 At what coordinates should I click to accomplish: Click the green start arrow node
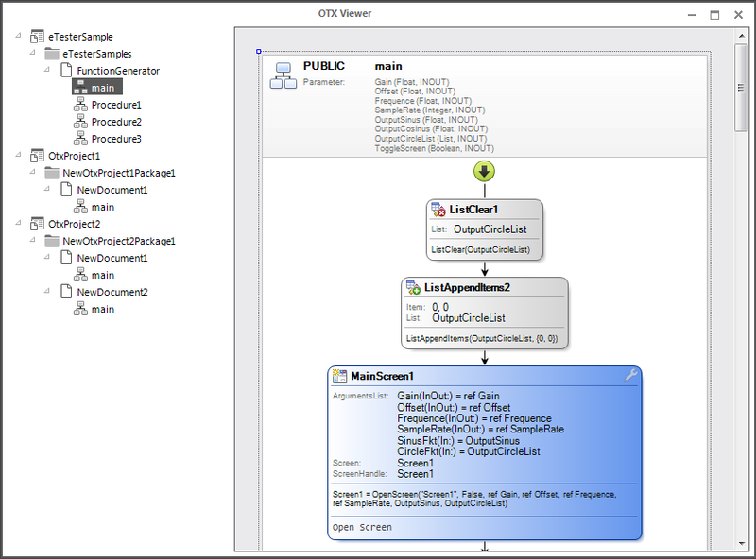484,172
